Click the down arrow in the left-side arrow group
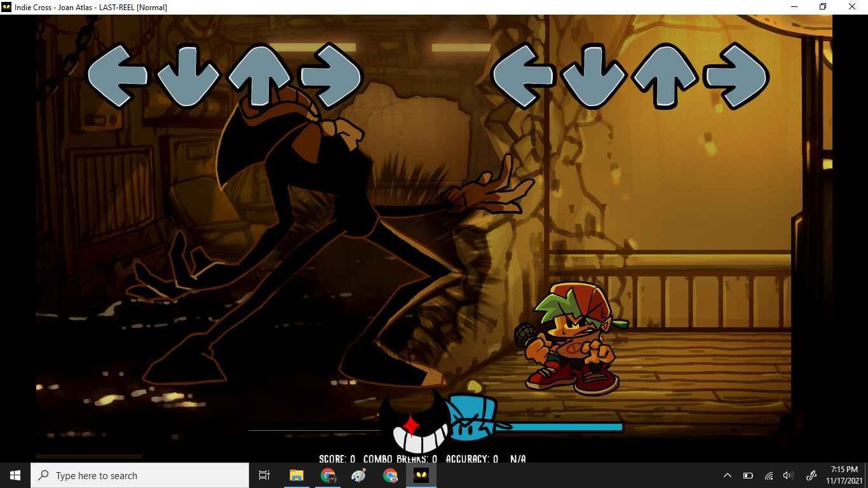This screenshot has height=488, width=868. point(187,76)
